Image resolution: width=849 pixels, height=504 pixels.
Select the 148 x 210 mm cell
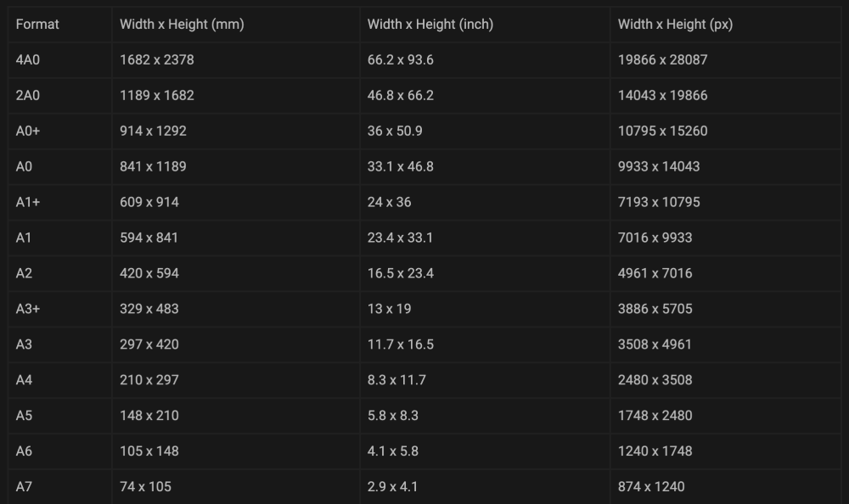tap(149, 415)
